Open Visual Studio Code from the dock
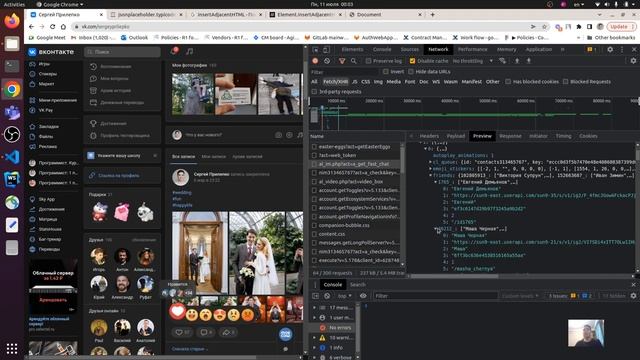Image resolution: width=640 pixels, height=360 pixels. coord(12,157)
